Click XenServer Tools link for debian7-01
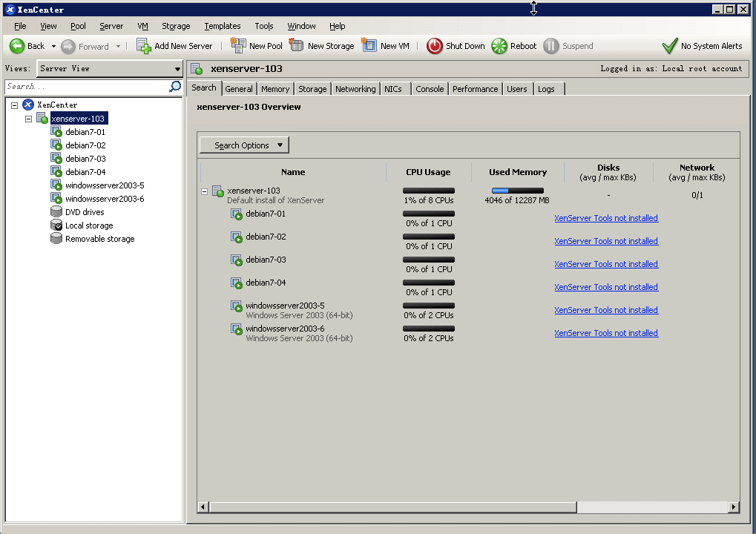 point(605,218)
